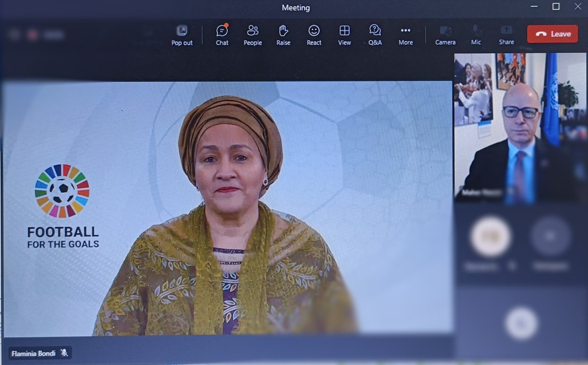
Task: Click muted mic icon beside Flaminia Bondi
Action: pyautogui.click(x=64, y=353)
